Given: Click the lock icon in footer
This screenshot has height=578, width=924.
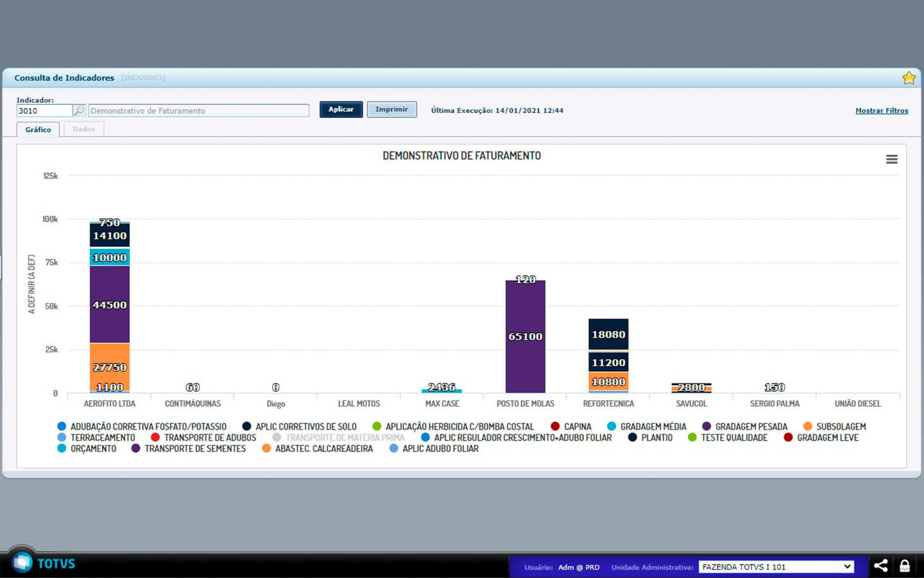Looking at the screenshot, I should pyautogui.click(x=905, y=566).
